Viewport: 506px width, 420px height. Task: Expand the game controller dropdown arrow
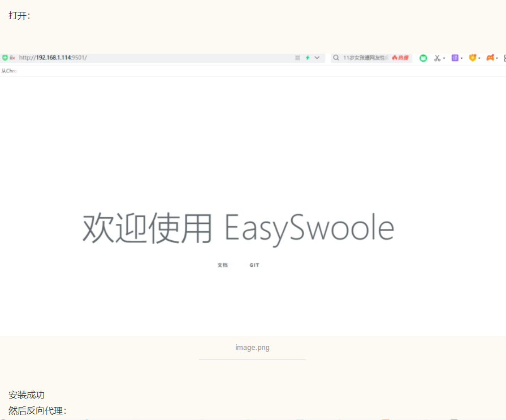497,58
